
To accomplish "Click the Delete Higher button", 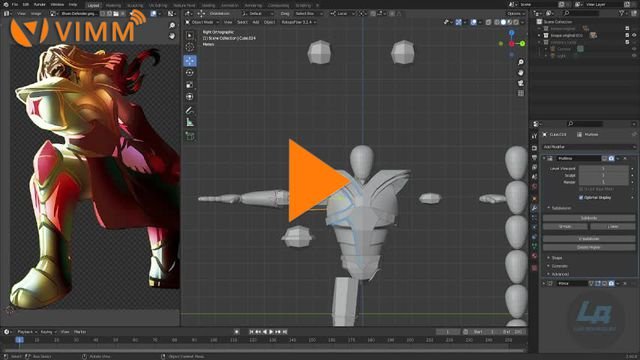I will [x=589, y=247].
